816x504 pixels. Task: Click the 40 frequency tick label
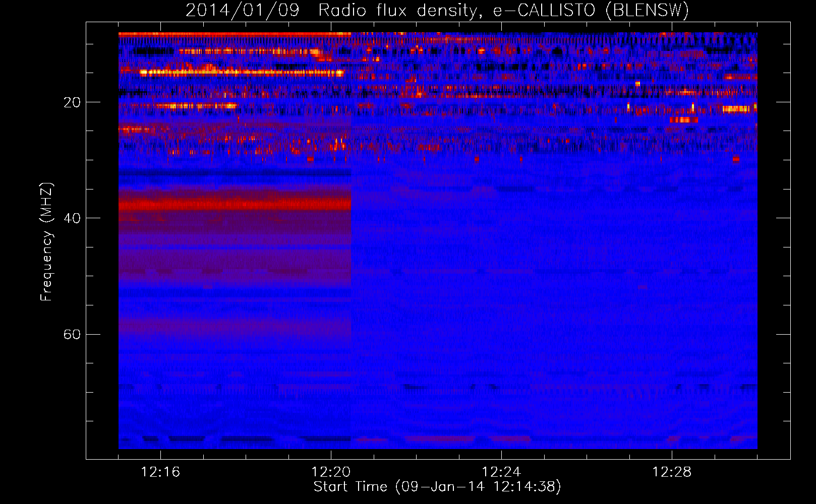pyautogui.click(x=72, y=218)
